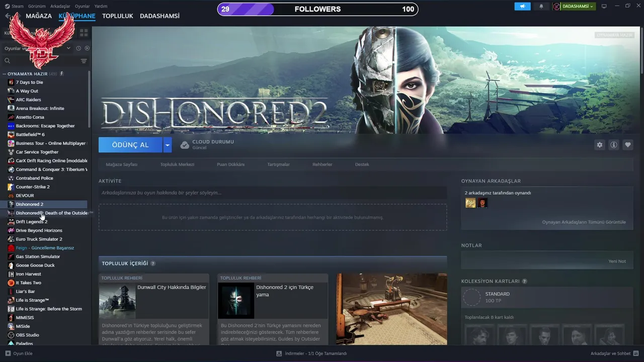This screenshot has width=644, height=362.
Task: Open Destek link
Action: [x=362, y=164]
